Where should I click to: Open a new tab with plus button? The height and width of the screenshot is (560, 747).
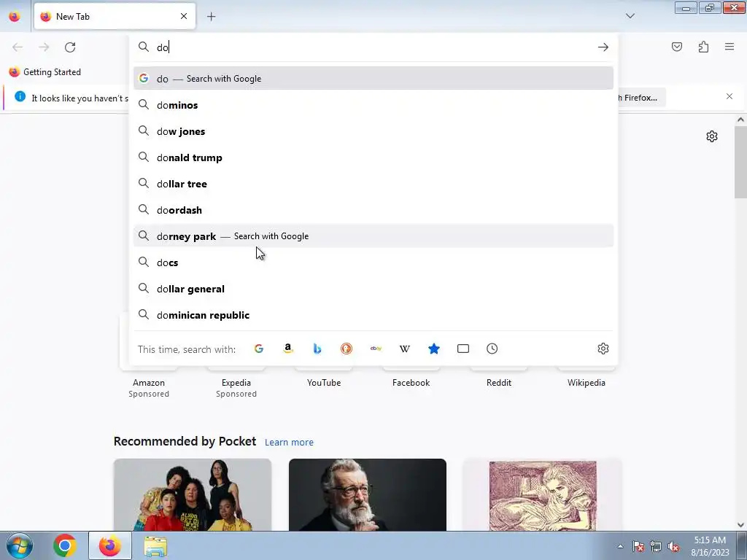(211, 17)
